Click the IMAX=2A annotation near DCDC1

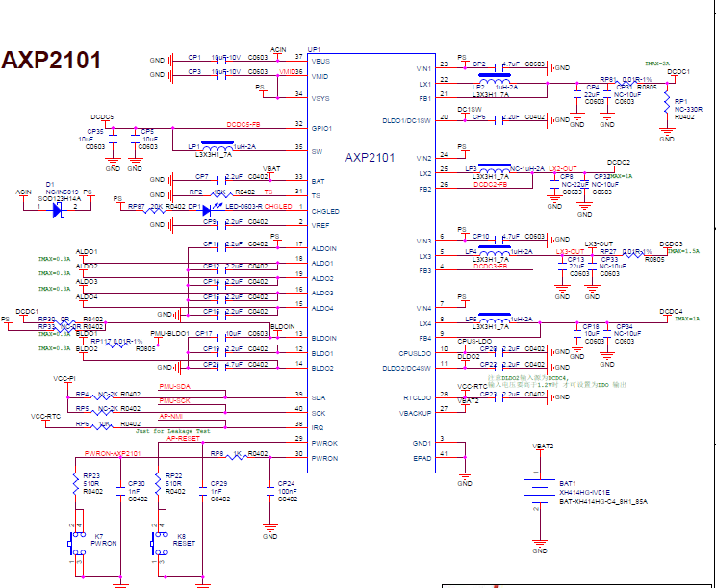point(657,64)
